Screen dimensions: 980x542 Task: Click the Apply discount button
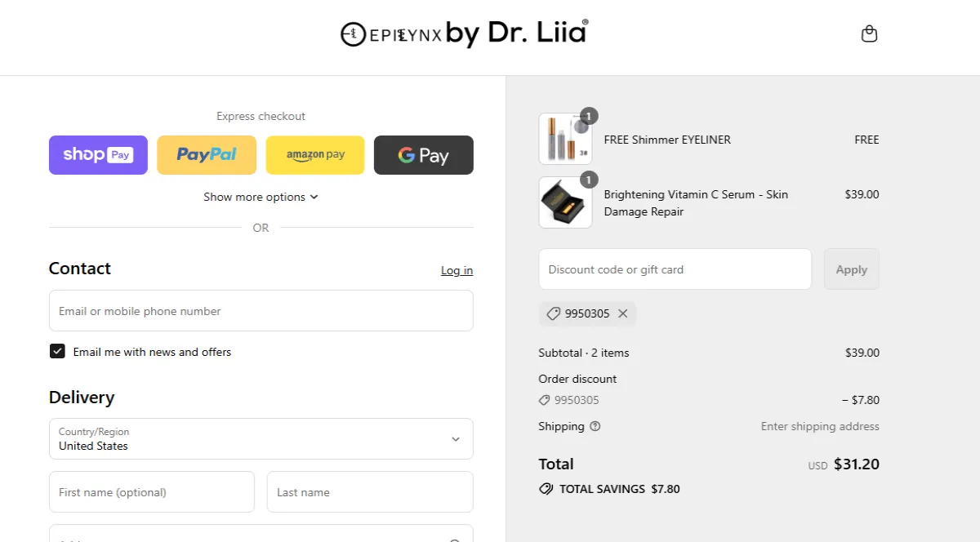(852, 269)
